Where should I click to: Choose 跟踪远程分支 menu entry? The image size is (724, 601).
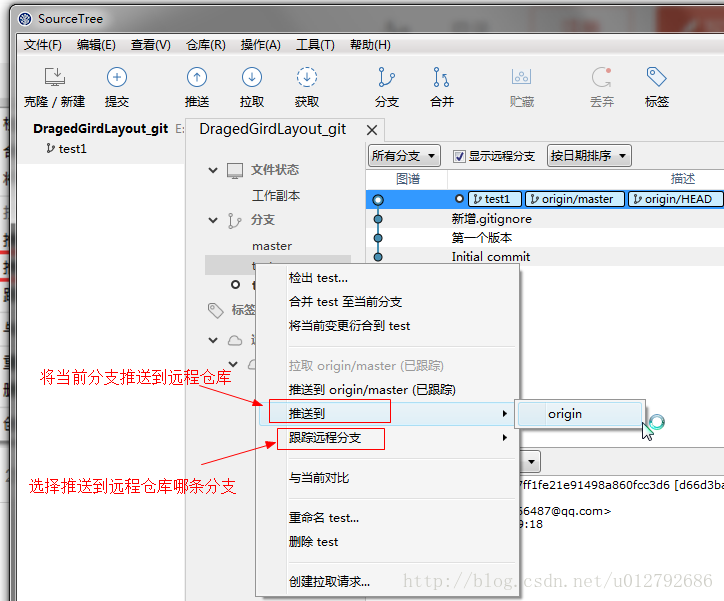(x=387, y=437)
